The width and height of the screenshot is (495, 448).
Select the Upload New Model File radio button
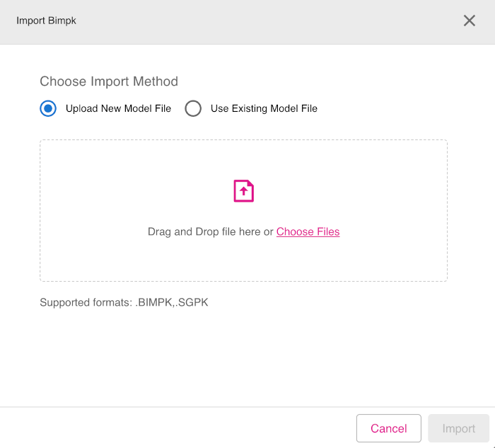pyautogui.click(x=48, y=108)
